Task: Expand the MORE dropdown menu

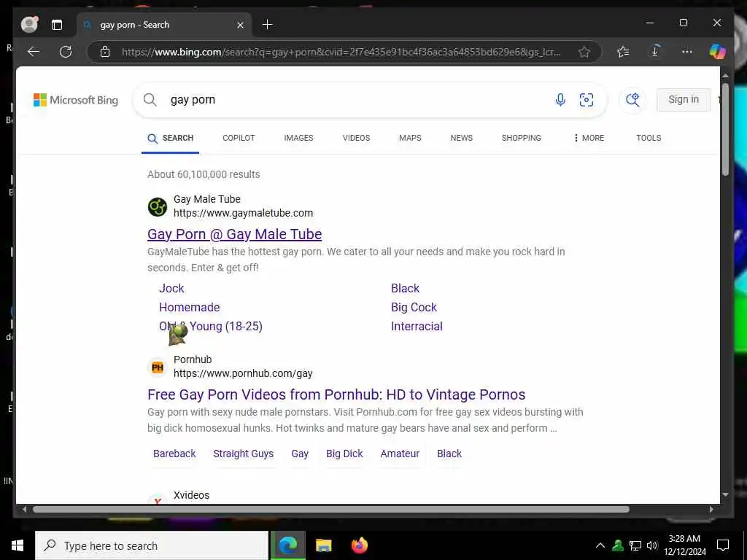Action: (x=589, y=138)
